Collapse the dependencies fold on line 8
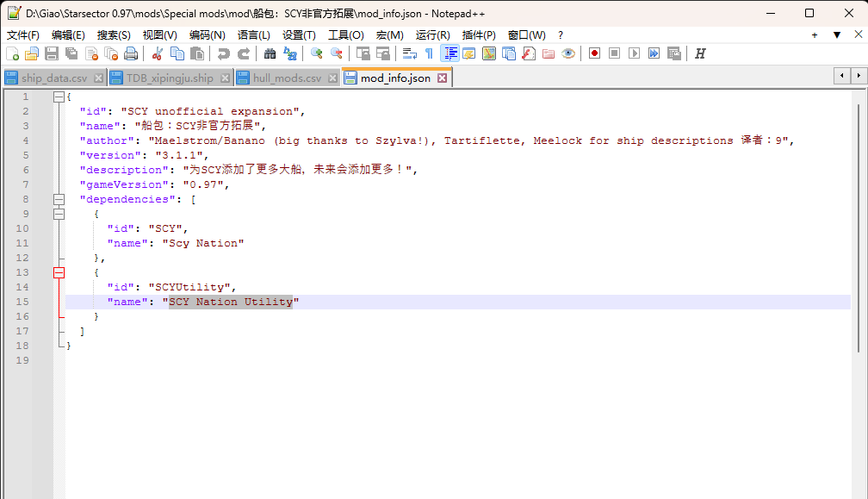The image size is (868, 499). point(59,199)
